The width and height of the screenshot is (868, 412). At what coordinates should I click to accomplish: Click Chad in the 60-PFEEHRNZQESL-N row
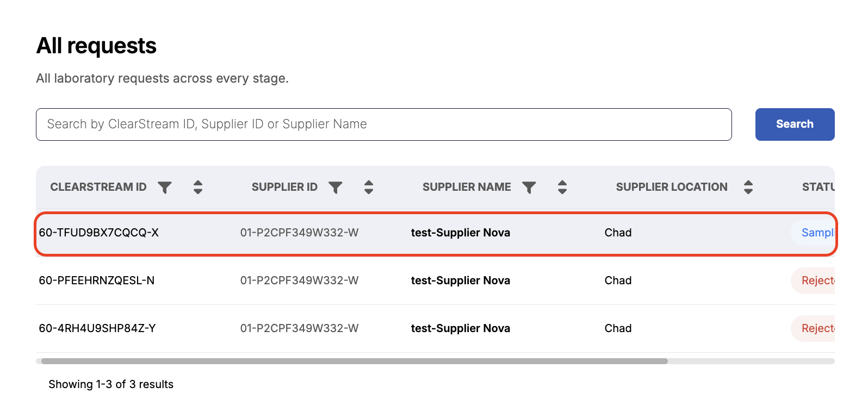click(x=618, y=280)
